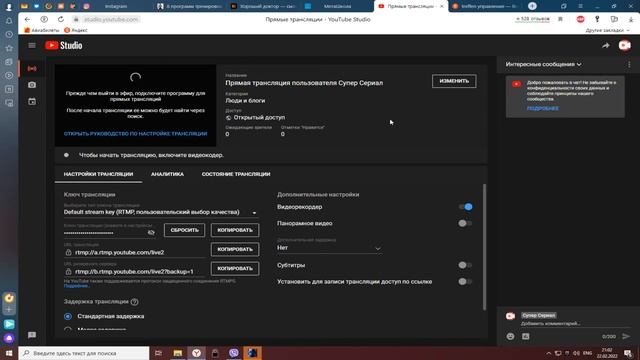Screen dimensions: 640x360
Task: Open the feedback icon at sidebar bottom
Action: coord(32,335)
